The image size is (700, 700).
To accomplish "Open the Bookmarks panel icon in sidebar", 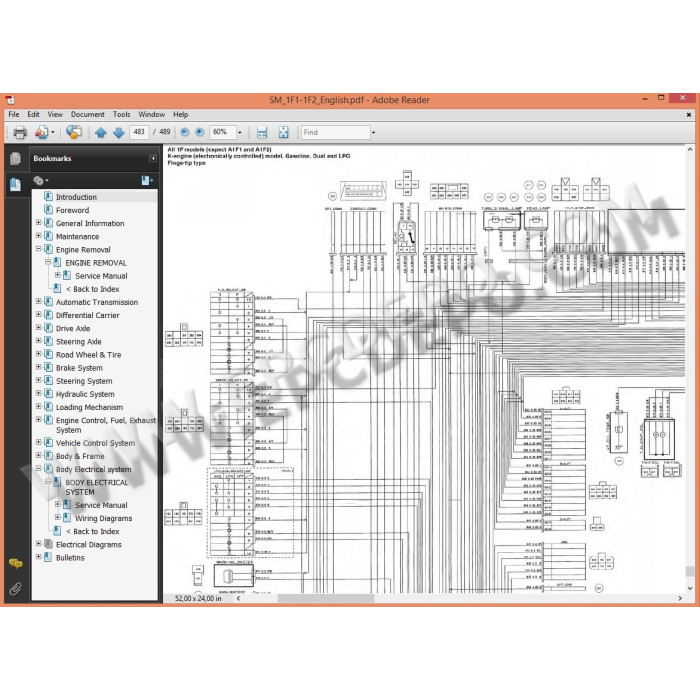I will coord(15,184).
